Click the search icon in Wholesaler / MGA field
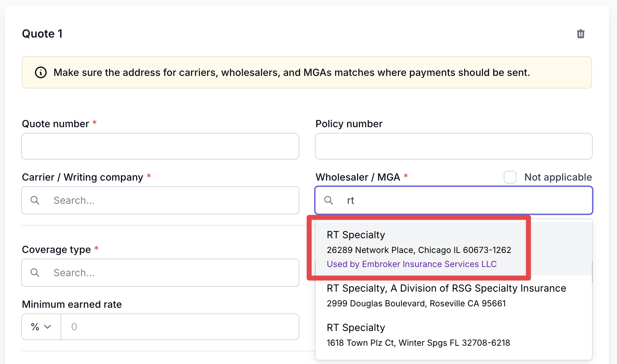This screenshot has height=364, width=617. 329,200
